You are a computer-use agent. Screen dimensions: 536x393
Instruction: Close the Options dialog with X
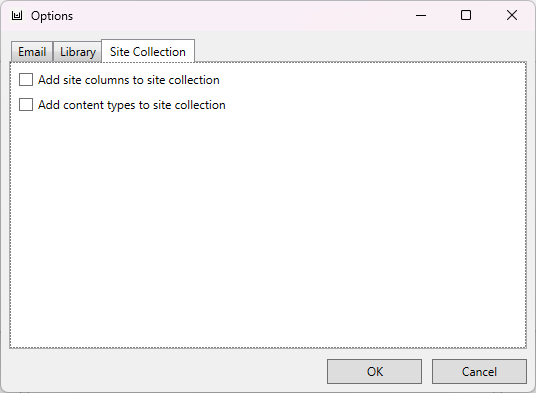click(512, 15)
